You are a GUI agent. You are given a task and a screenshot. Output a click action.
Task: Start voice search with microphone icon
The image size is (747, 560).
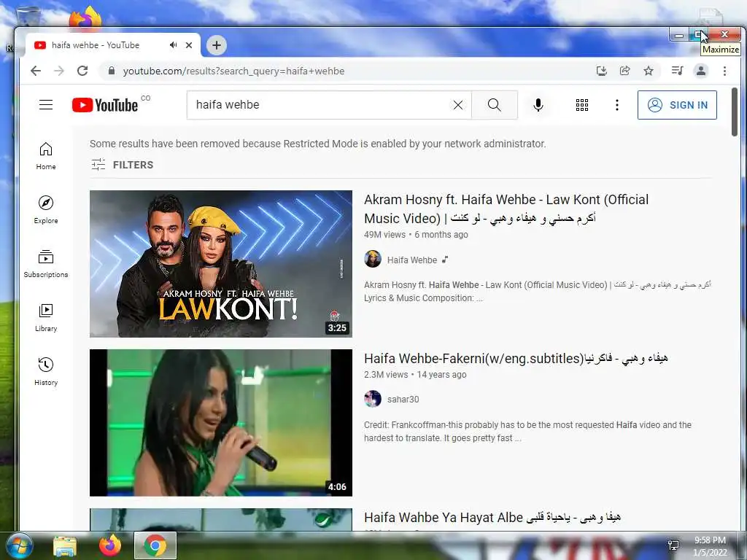point(538,105)
